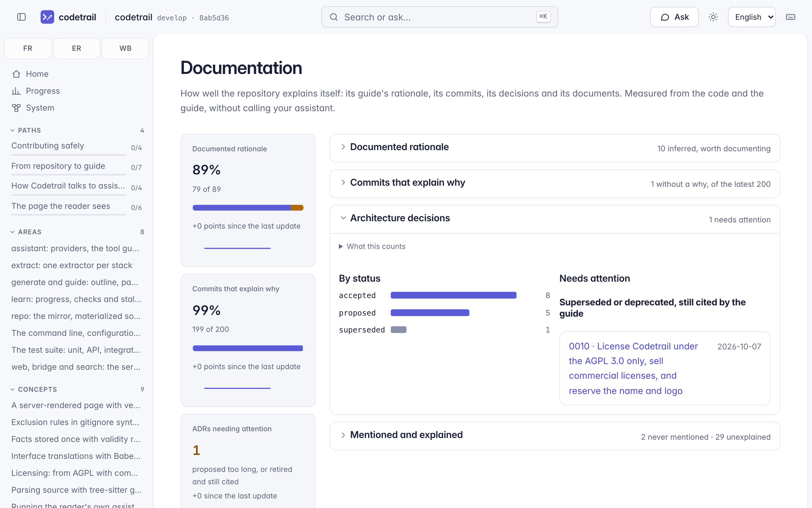812x508 pixels.
Task: Click the codetrail logo icon
Action: pyautogui.click(x=47, y=17)
